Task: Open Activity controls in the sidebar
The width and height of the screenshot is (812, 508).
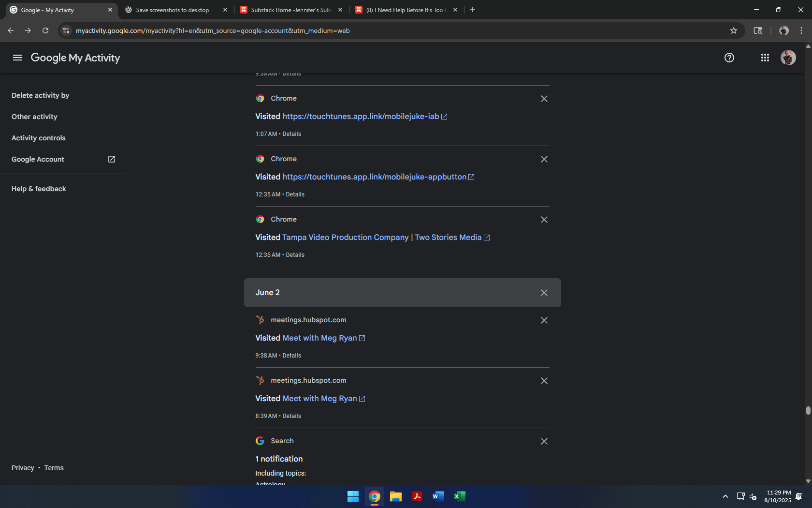Action: (39, 138)
